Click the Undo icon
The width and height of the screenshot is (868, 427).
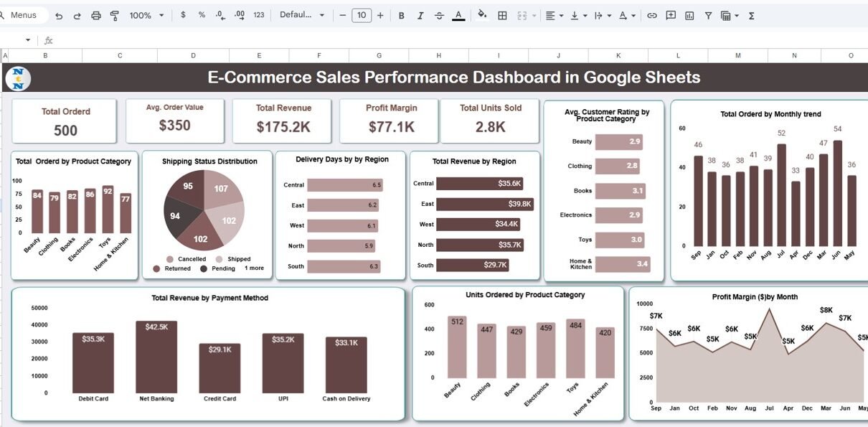[x=59, y=15]
